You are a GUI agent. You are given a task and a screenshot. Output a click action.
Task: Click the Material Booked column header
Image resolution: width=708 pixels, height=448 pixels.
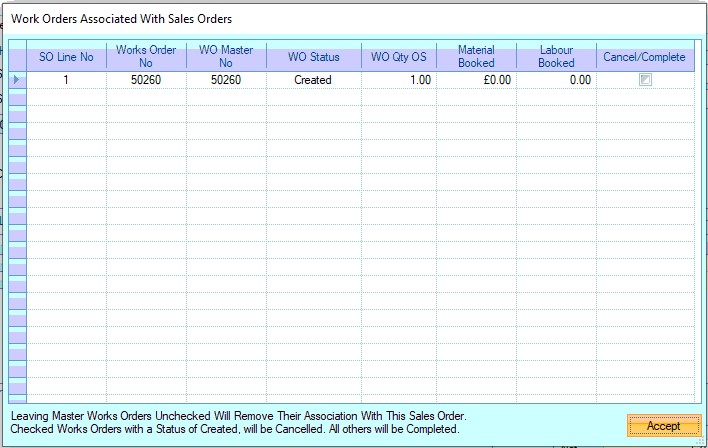[476, 57]
